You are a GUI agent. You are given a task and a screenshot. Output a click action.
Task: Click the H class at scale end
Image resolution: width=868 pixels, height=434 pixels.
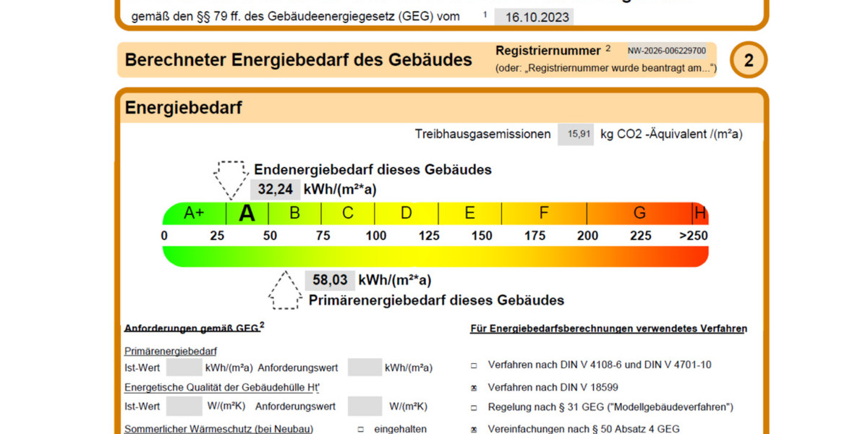click(699, 213)
